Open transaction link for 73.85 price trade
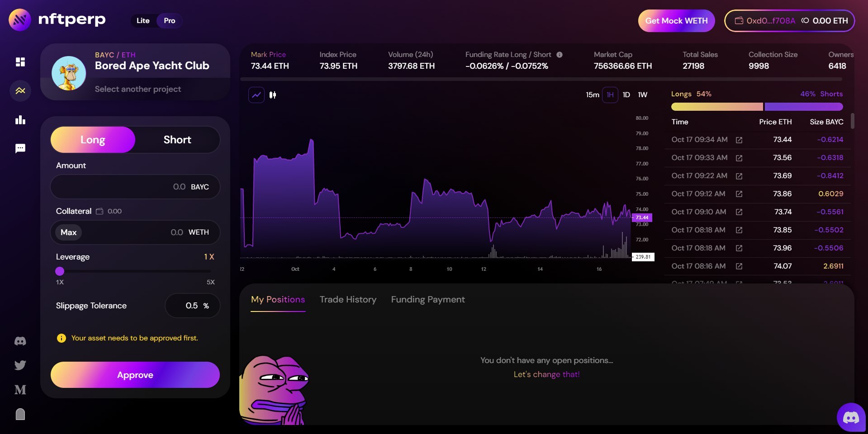868x434 pixels. point(739,230)
